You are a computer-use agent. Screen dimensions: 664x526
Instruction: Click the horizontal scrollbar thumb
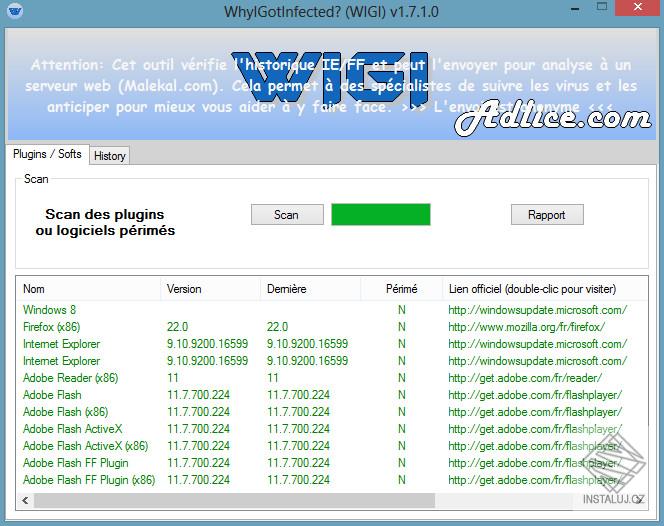tap(235, 500)
